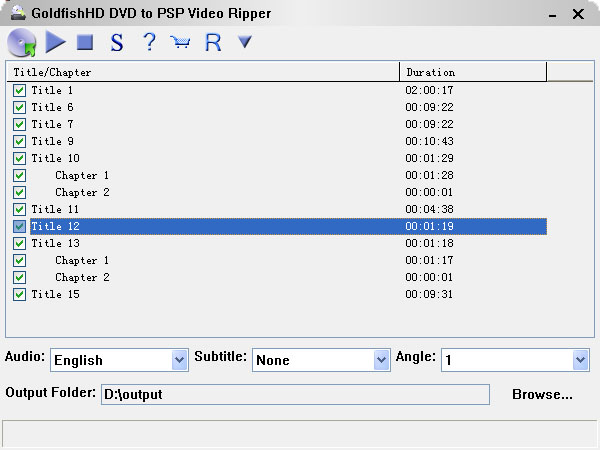Image resolution: width=600 pixels, height=450 pixels.
Task: Uncheck the Title 1 checkbox
Action: (20, 91)
